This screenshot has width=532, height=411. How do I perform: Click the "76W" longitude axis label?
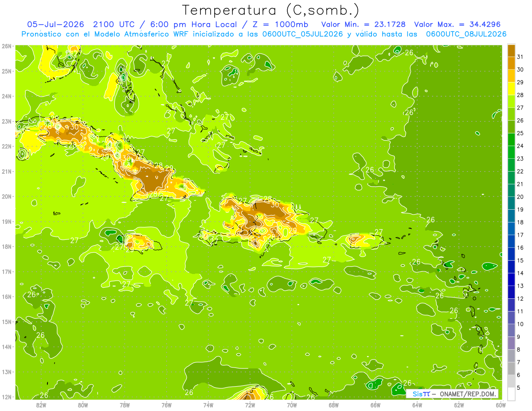click(166, 405)
